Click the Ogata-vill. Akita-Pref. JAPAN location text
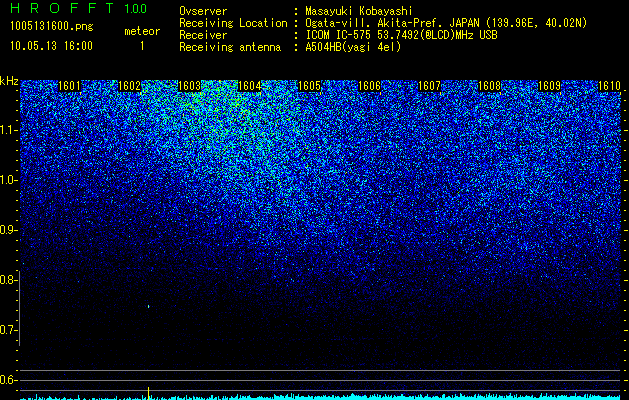Viewport: 629px width, 400px height. pos(446,23)
